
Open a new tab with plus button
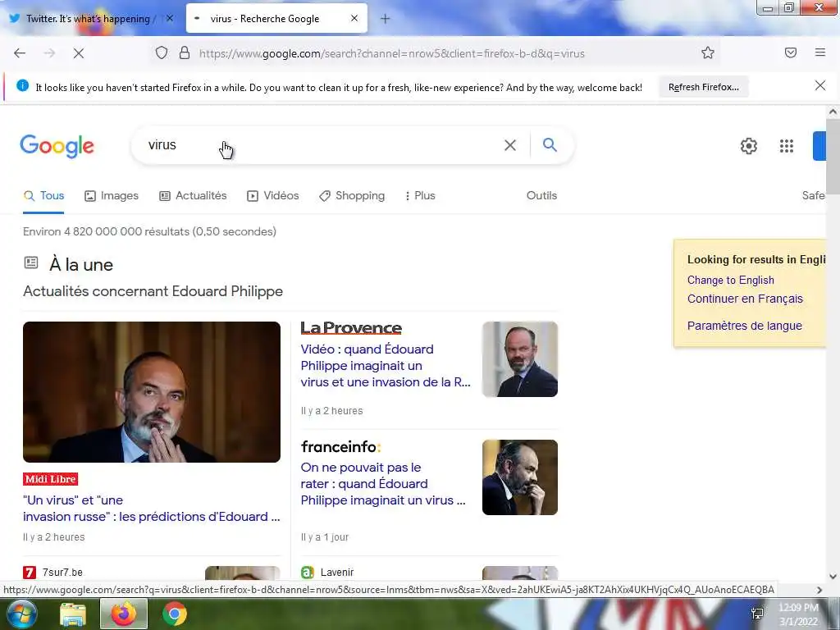click(x=386, y=19)
